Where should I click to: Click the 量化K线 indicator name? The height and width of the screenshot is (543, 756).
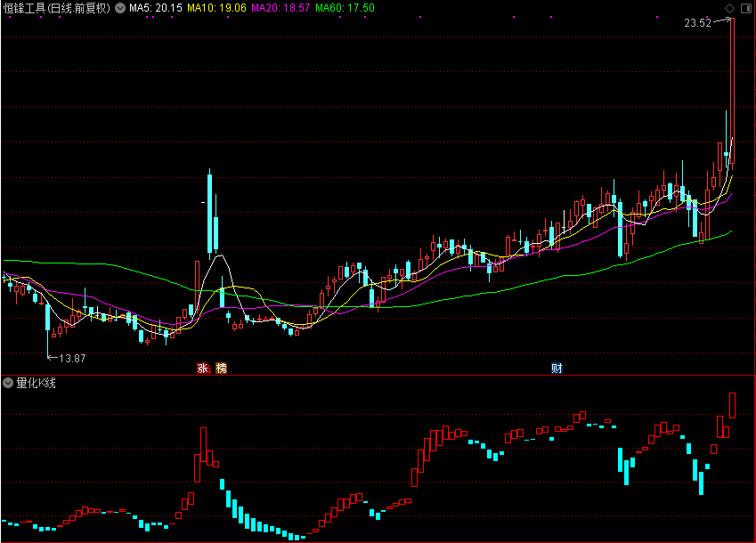(37, 383)
